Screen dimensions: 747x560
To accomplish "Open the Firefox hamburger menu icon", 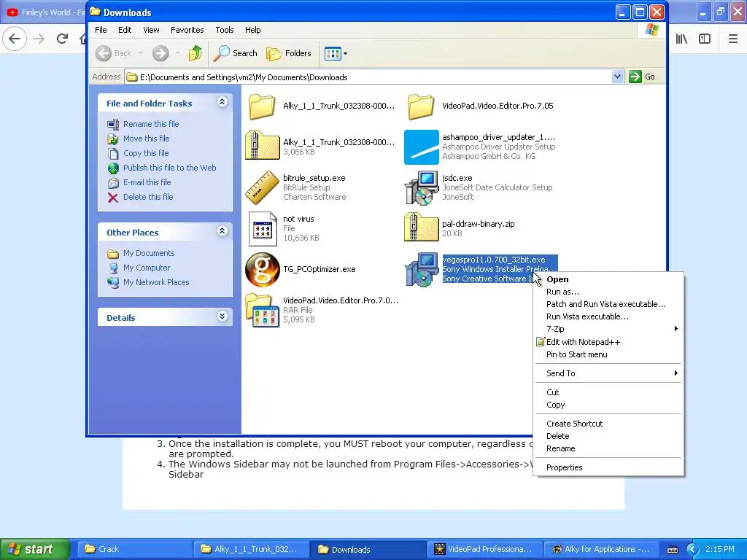I will point(733,39).
